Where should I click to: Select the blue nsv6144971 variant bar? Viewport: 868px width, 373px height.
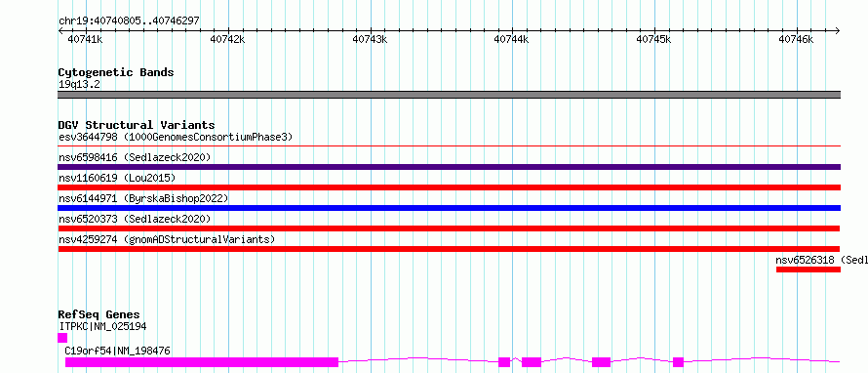[449, 208]
